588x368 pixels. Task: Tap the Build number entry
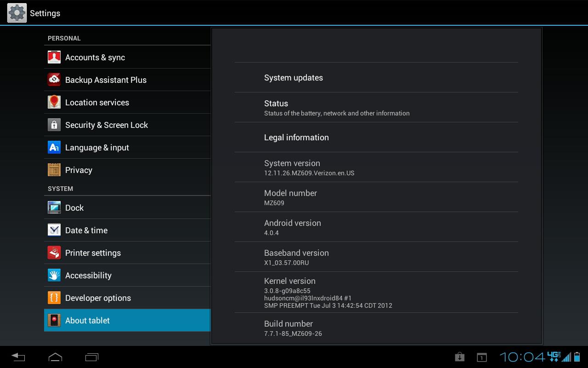[376, 328]
